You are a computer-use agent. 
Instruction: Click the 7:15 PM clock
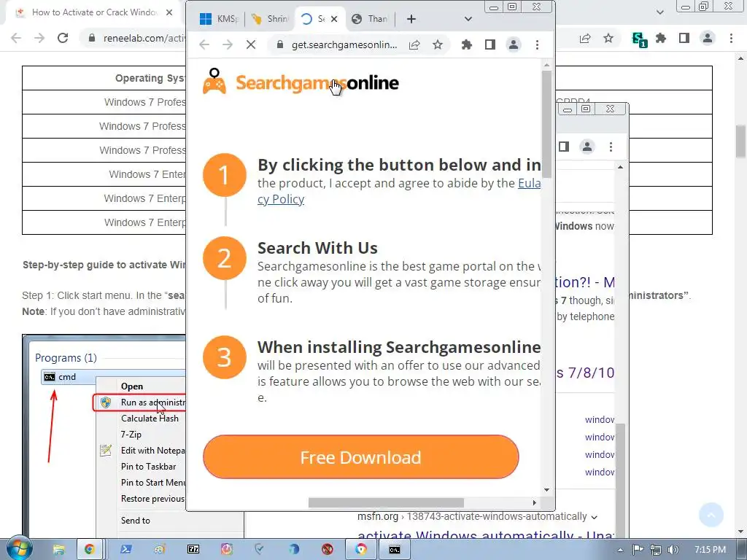[710, 550]
